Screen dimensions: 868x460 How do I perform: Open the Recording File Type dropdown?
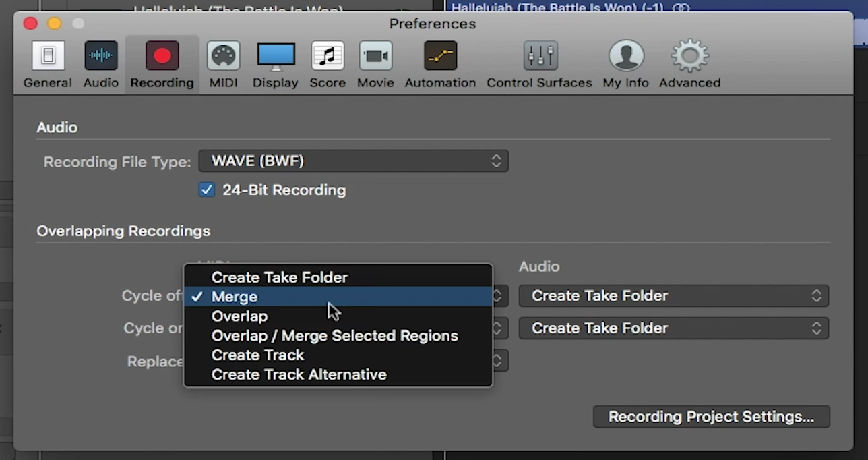[x=354, y=161]
